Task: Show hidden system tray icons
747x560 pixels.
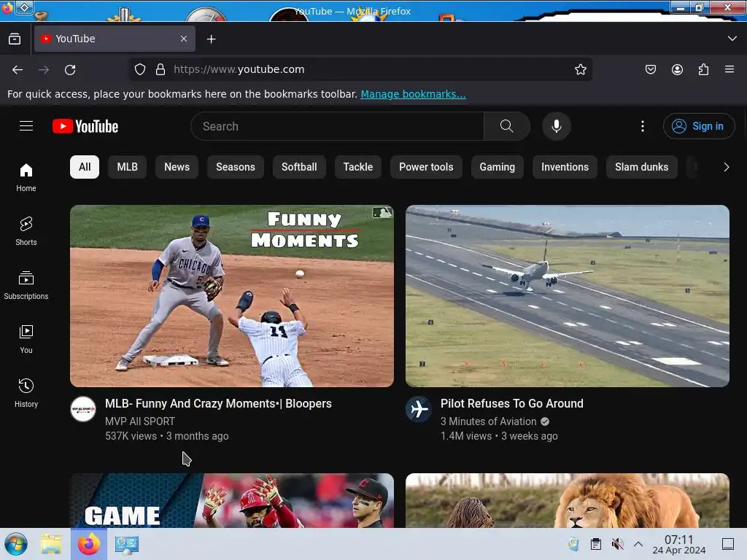Action: 638,544
